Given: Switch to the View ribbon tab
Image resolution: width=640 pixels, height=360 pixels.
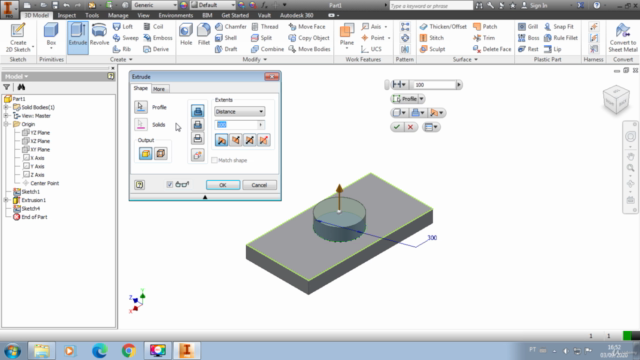Looking at the screenshot, I should [143, 16].
